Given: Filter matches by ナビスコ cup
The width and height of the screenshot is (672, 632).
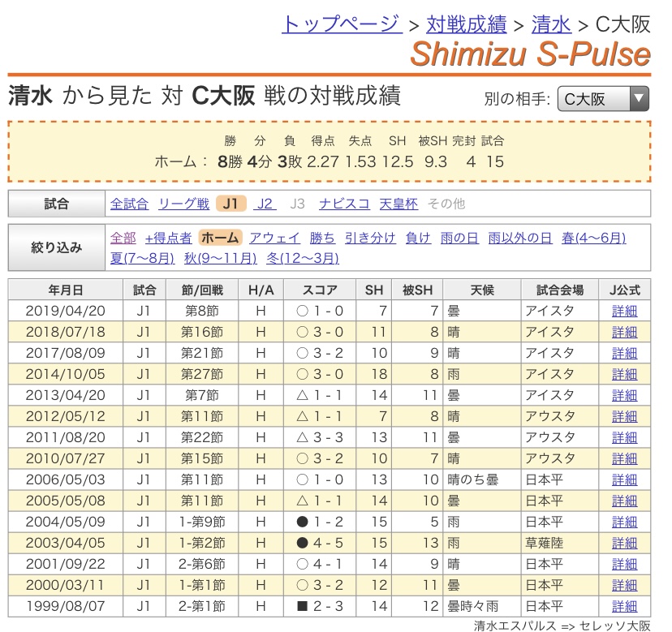Looking at the screenshot, I should point(344,204).
